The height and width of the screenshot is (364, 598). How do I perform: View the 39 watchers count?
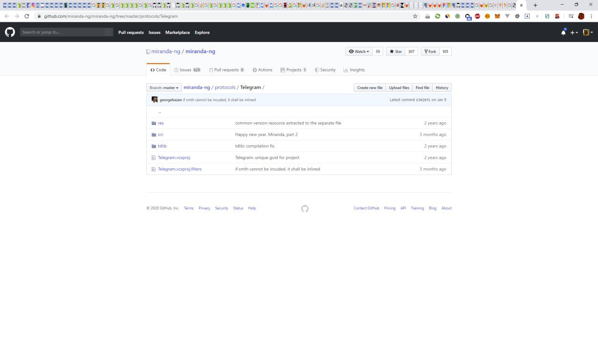[377, 51]
